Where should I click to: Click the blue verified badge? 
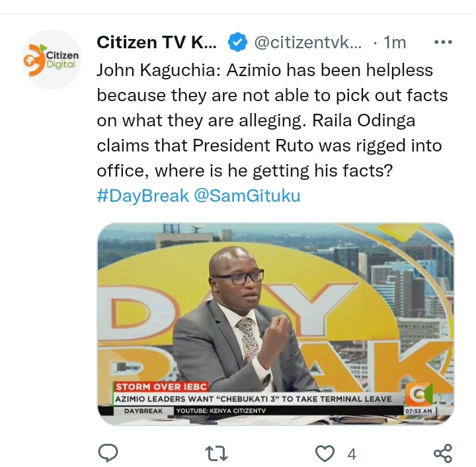[238, 42]
